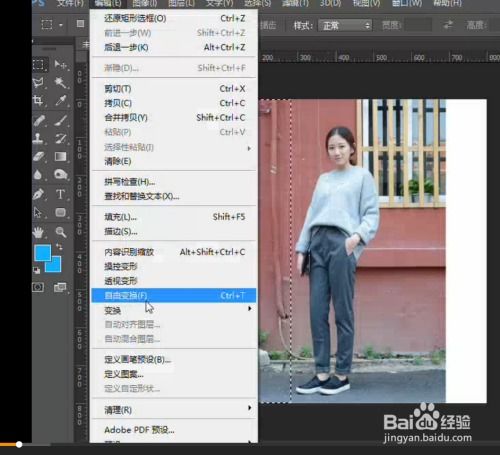Choose 自由变换(F) in the Edit menu

[174, 296]
